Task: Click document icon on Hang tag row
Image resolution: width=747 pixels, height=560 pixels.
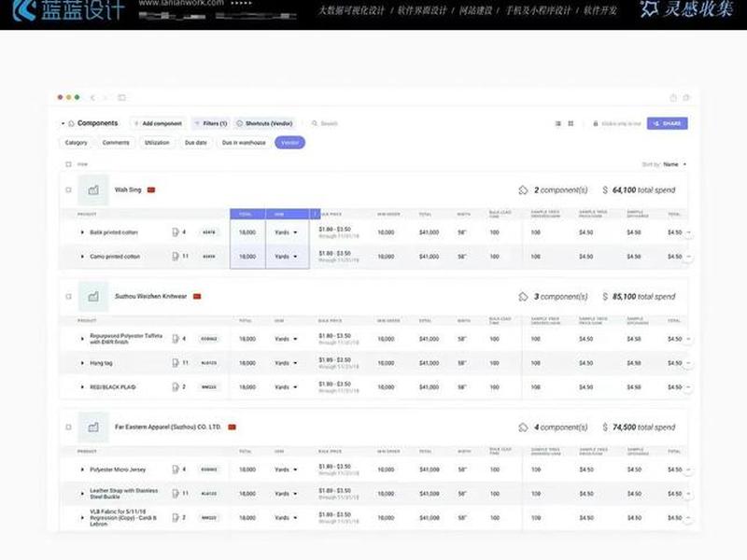Action: tap(176, 363)
